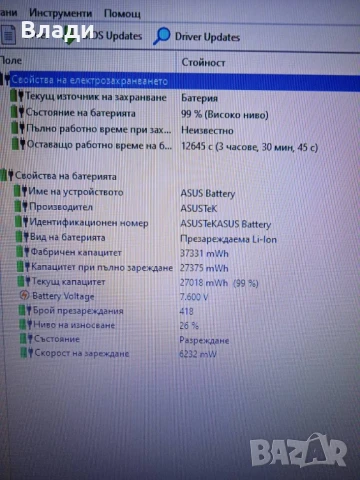Screen dimensions: 360x480
Task: Select Свойства на електрозахранването header row
Action: [180, 81]
